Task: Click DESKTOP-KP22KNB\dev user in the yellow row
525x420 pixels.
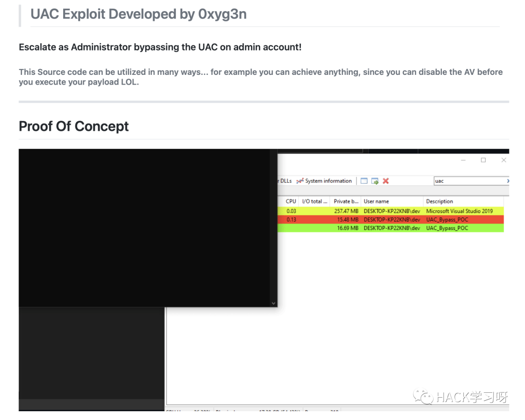Action: [392, 211]
